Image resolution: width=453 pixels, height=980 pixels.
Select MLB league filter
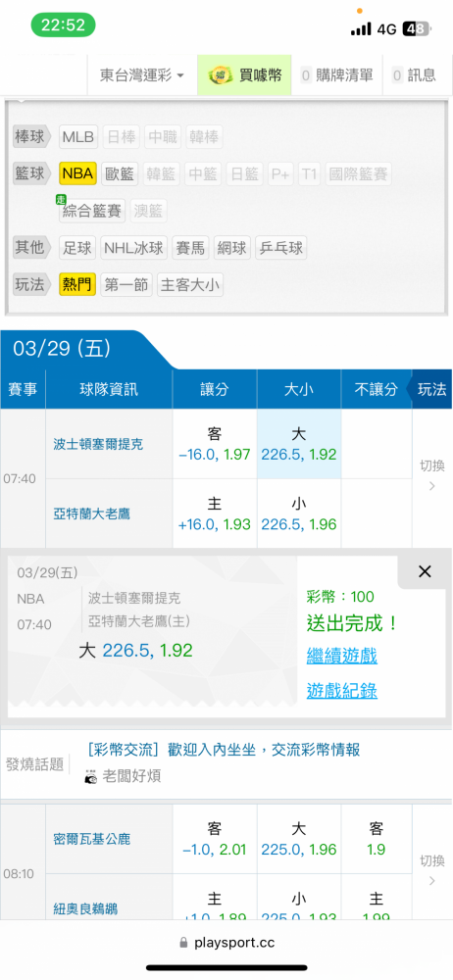click(x=78, y=137)
